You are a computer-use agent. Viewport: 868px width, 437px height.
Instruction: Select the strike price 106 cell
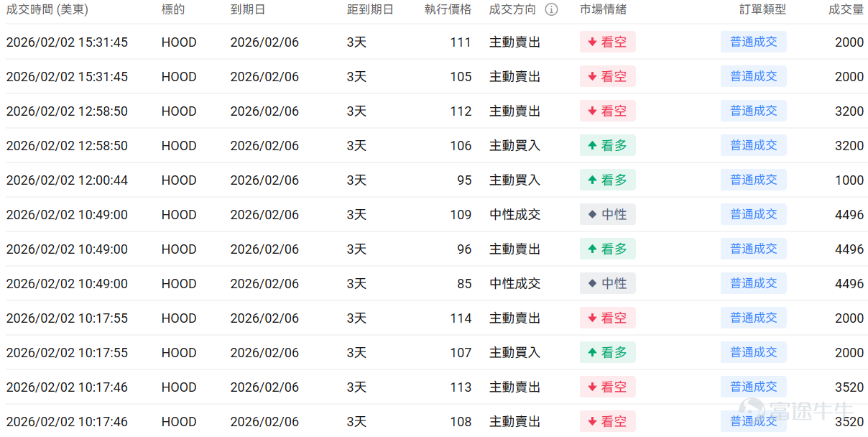461,146
